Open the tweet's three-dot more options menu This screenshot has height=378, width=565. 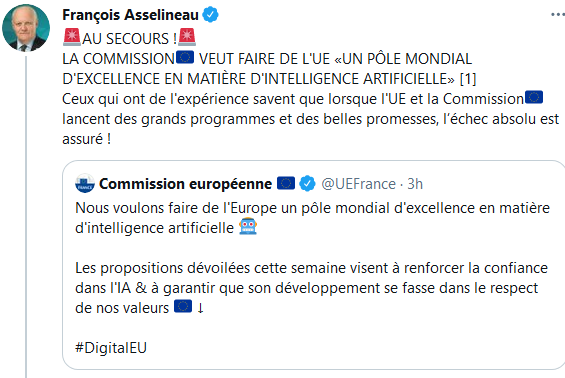(x=558, y=15)
